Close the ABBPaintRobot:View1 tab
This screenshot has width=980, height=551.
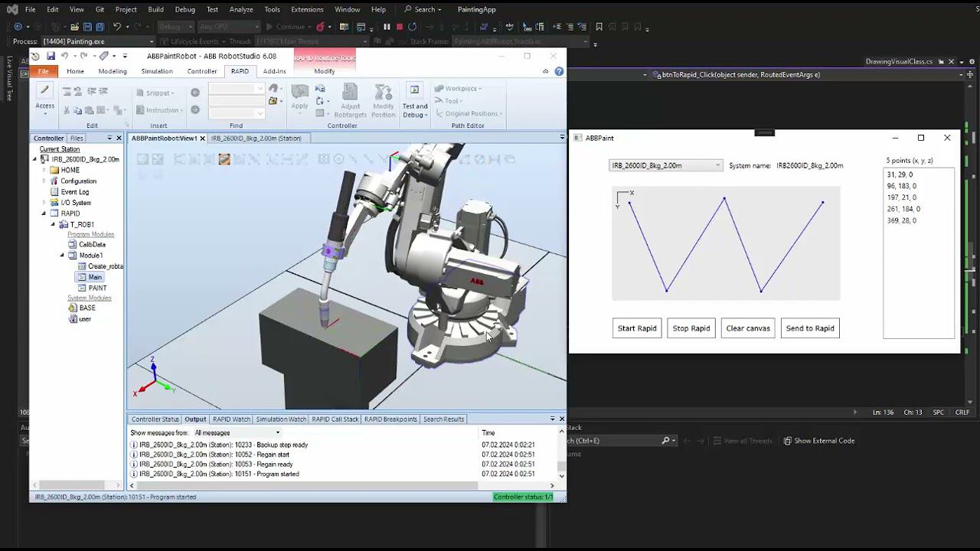point(202,139)
